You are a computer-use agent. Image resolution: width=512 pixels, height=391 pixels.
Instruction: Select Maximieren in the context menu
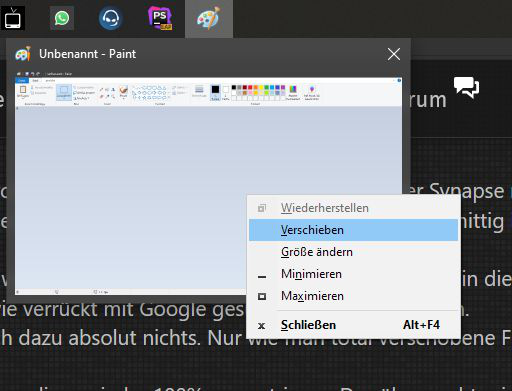click(353, 296)
